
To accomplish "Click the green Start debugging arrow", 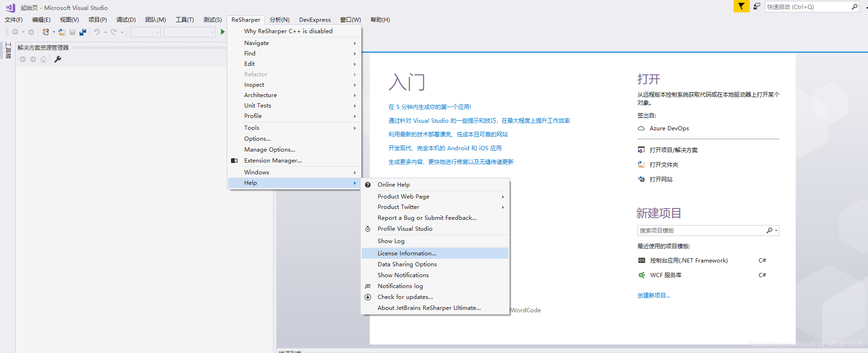I will point(223,32).
